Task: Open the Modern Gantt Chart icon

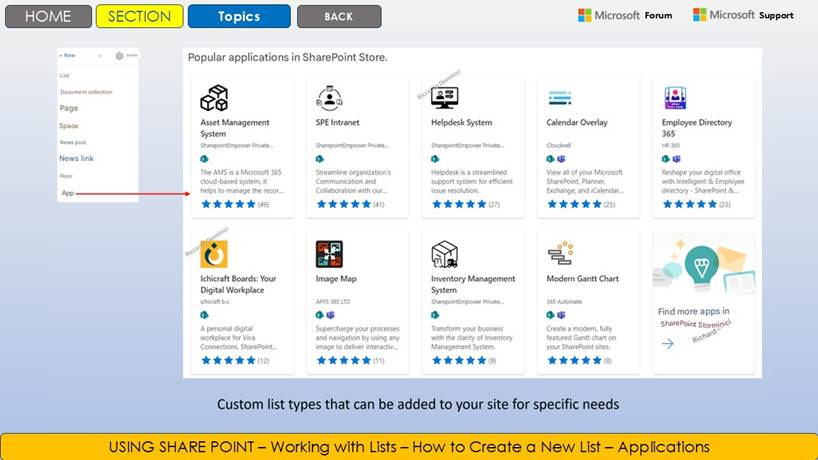Action: (x=560, y=254)
